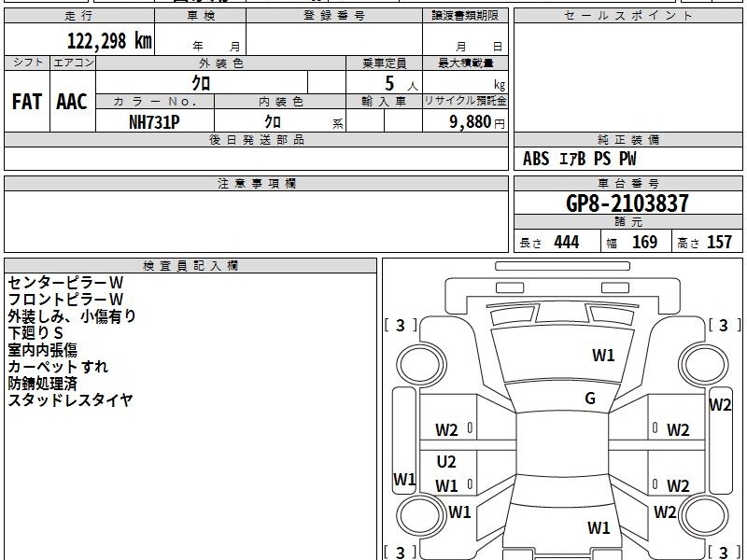
Task: Select the note 室内内張傷
Action: click(x=42, y=350)
